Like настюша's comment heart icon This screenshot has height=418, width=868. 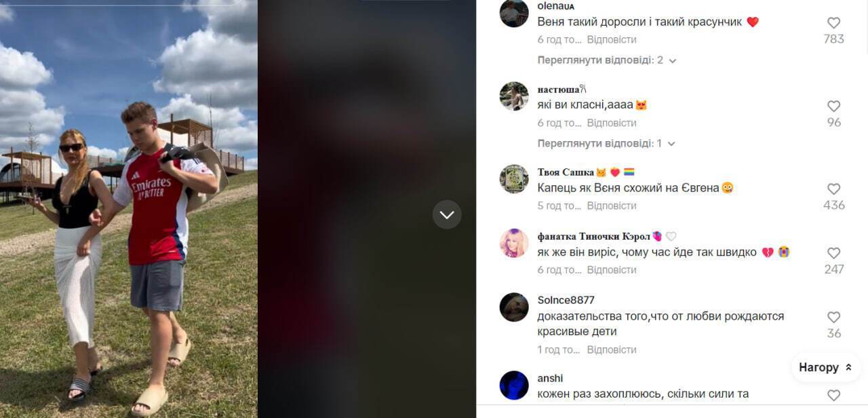[833, 106]
